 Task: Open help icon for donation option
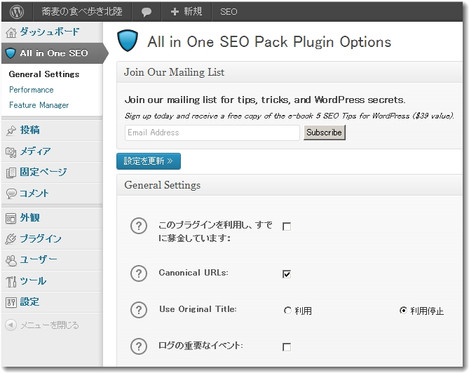click(x=139, y=226)
